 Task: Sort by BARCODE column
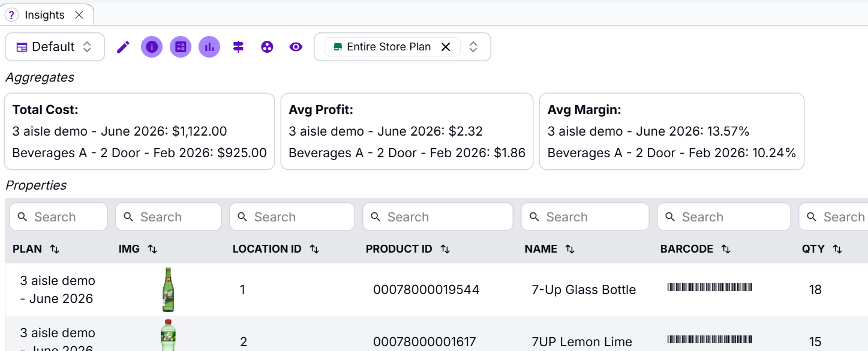click(726, 249)
